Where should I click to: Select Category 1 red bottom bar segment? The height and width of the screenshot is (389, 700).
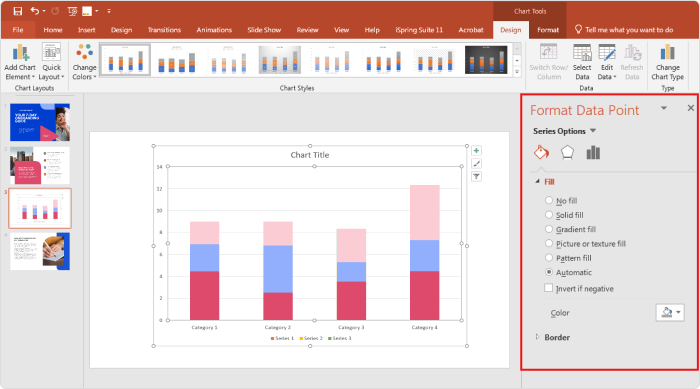point(204,296)
